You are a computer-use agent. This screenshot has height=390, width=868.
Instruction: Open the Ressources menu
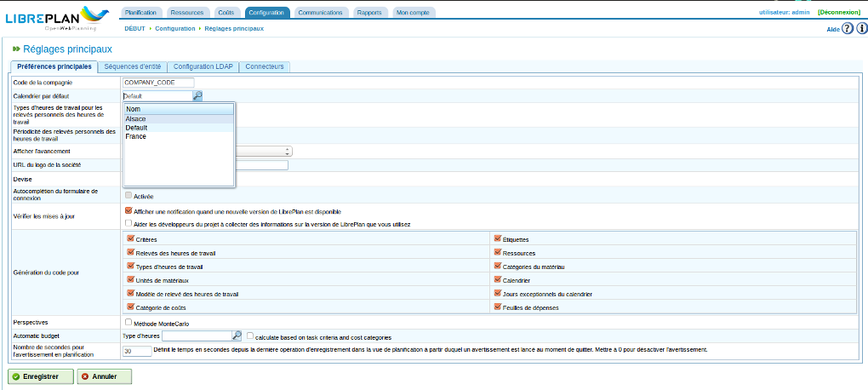click(x=186, y=13)
